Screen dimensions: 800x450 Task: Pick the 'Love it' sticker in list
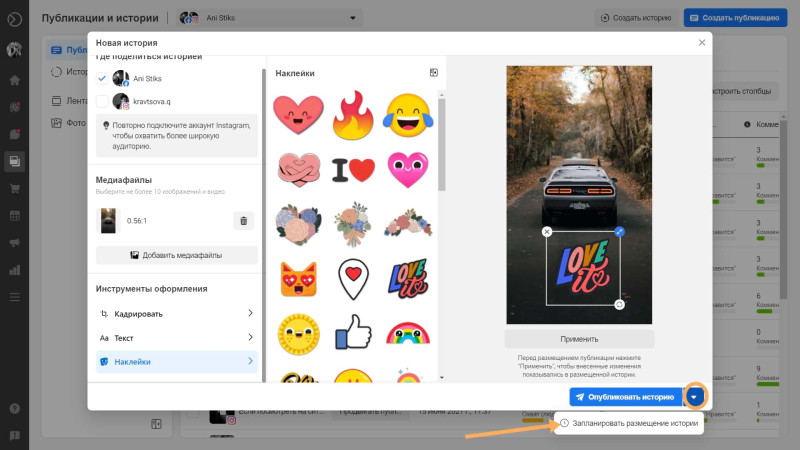pos(408,279)
